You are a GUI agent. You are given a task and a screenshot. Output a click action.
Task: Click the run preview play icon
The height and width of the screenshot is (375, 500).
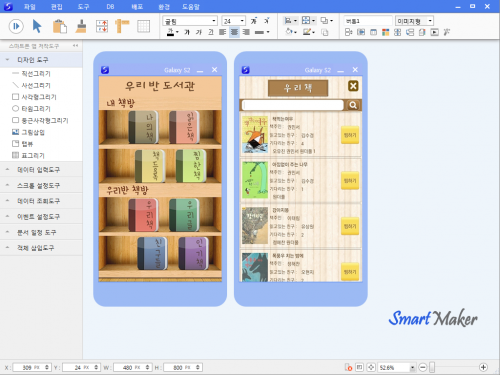(x=16, y=26)
